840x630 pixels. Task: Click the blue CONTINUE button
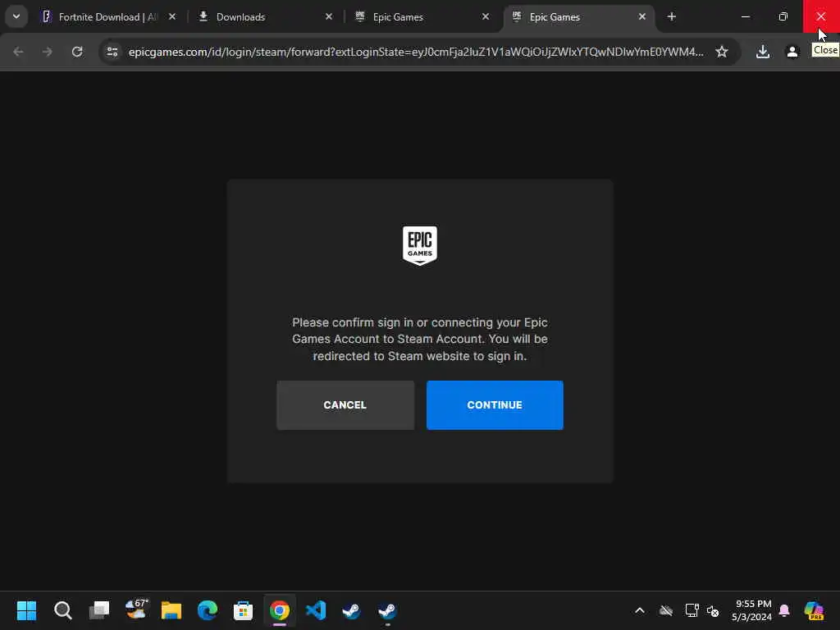(495, 405)
